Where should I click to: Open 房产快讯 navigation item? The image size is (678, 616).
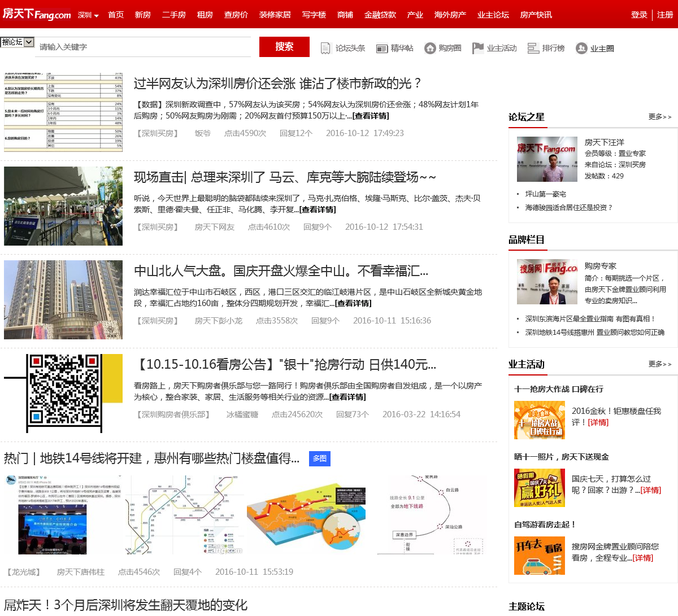click(x=536, y=15)
